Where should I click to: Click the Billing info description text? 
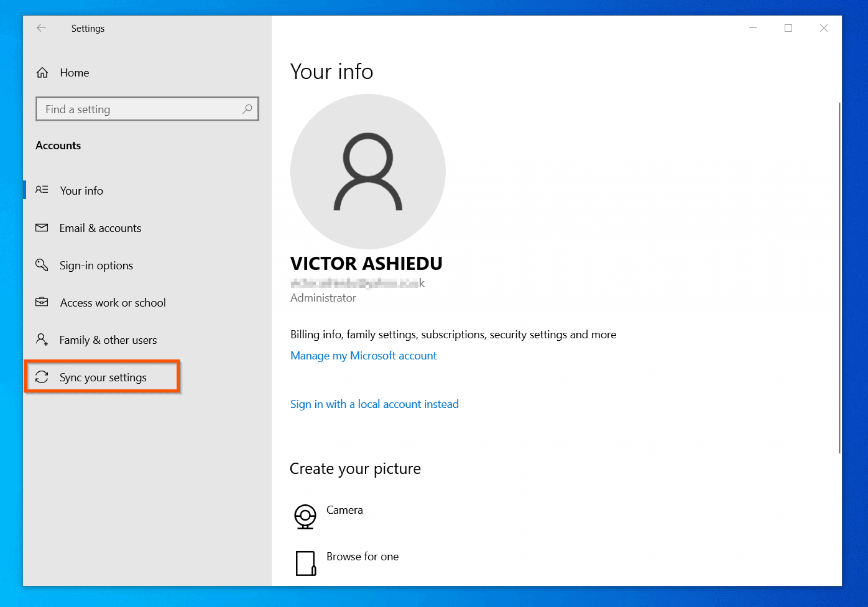tap(453, 334)
